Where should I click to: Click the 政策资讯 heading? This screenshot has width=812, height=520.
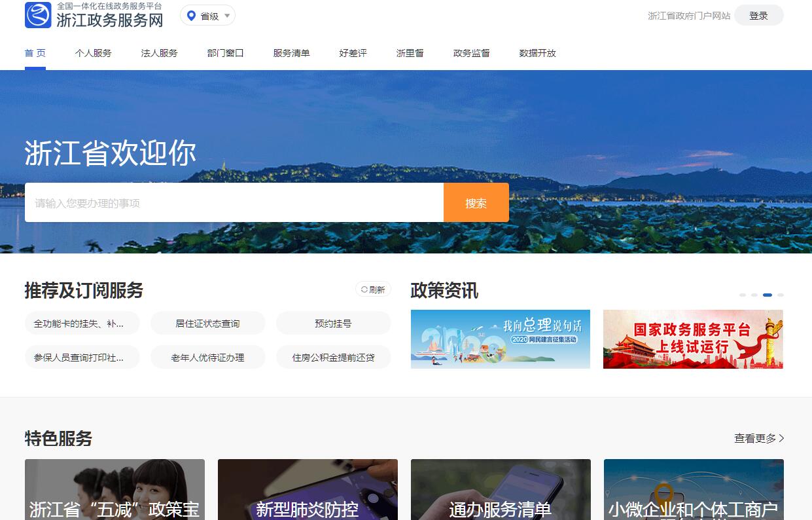444,290
